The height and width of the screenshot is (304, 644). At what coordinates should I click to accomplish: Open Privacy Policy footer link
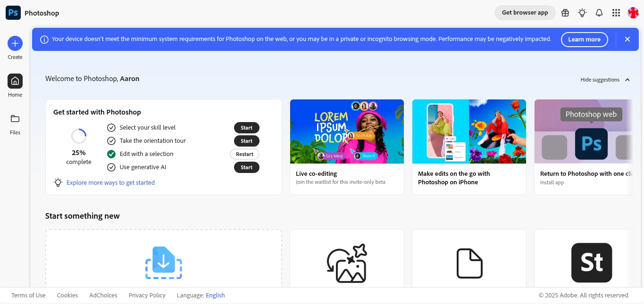(147, 296)
